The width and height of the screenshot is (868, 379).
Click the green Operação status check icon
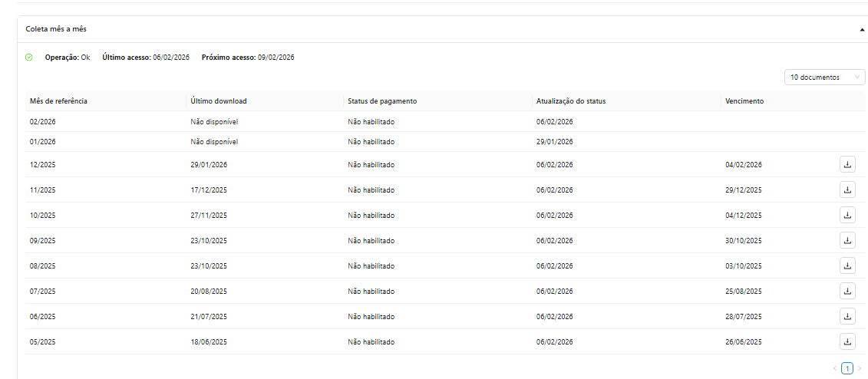(29, 58)
